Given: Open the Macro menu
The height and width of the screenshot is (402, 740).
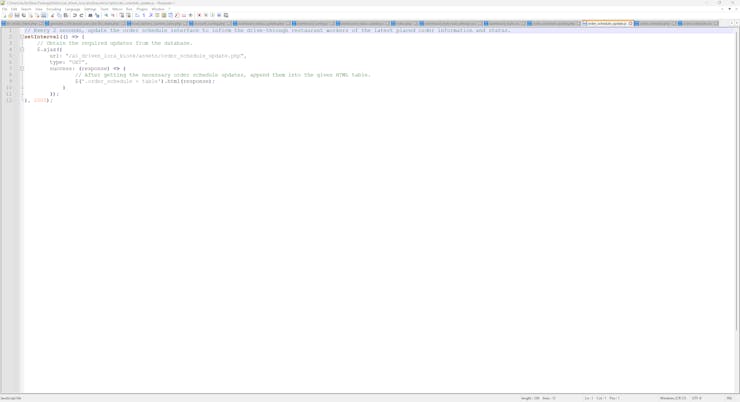Looking at the screenshot, I should 117,9.
